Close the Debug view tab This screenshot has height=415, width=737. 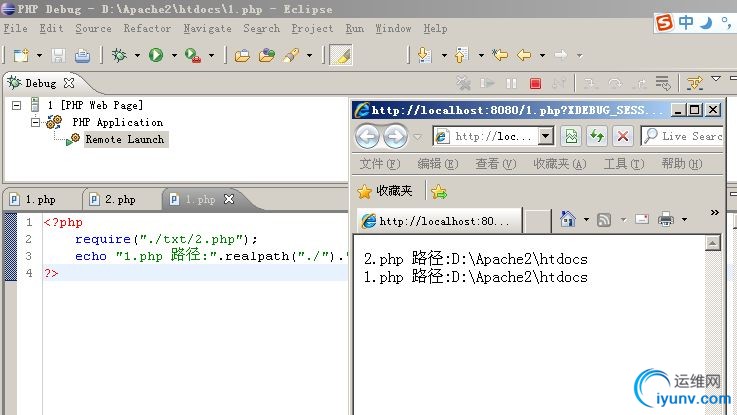tap(69, 83)
